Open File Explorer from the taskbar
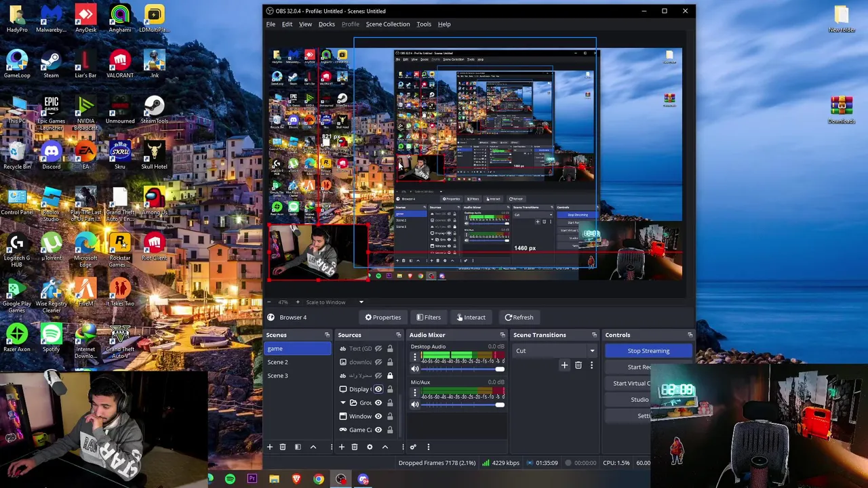Viewport: 868px width, 488px height. [274, 479]
